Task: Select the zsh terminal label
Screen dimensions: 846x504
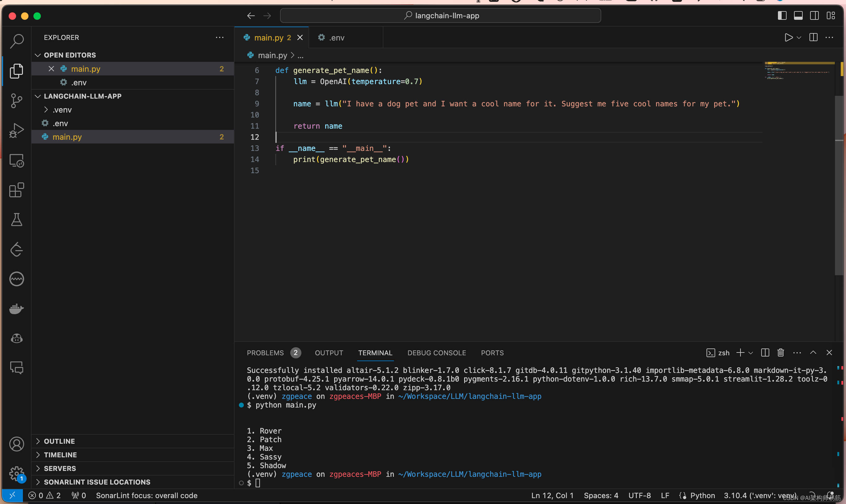Action: pos(718,352)
